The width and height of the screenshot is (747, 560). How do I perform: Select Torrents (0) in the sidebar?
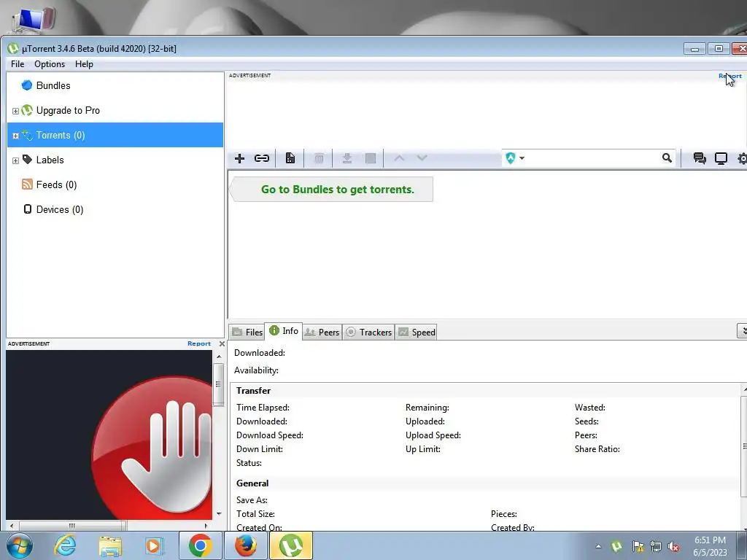[x=115, y=135]
